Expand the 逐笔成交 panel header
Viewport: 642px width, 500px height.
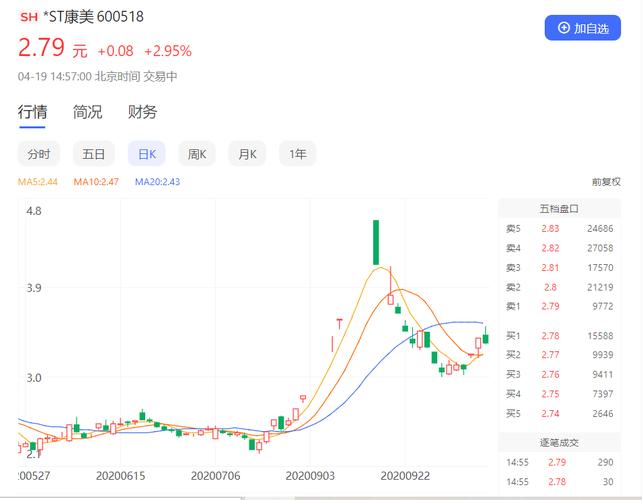559,441
